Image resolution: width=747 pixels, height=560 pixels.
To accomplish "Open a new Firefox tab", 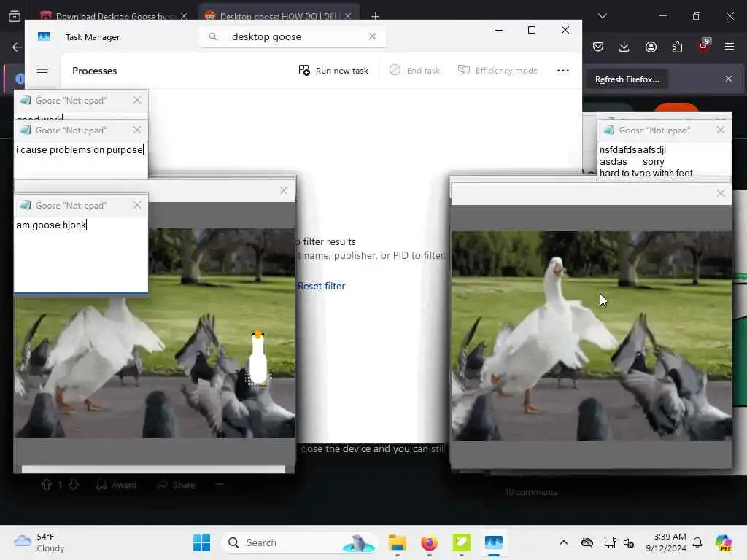I will click(x=375, y=16).
